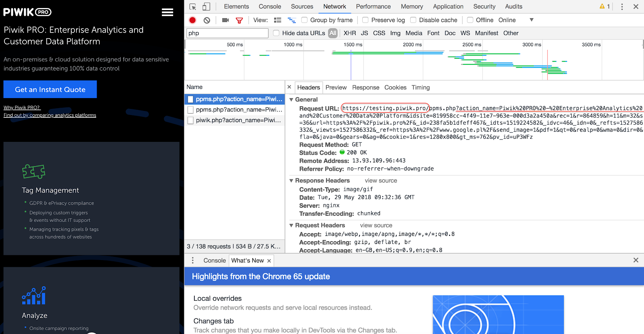Click the Changes tab heading

(x=213, y=321)
